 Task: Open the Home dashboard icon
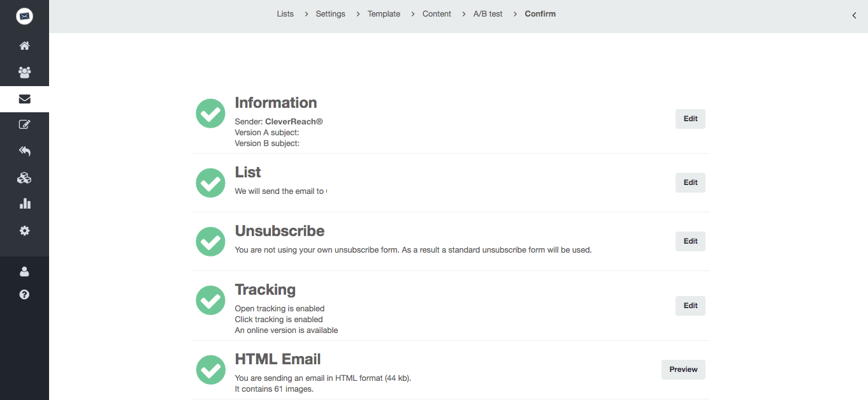pyautogui.click(x=24, y=46)
